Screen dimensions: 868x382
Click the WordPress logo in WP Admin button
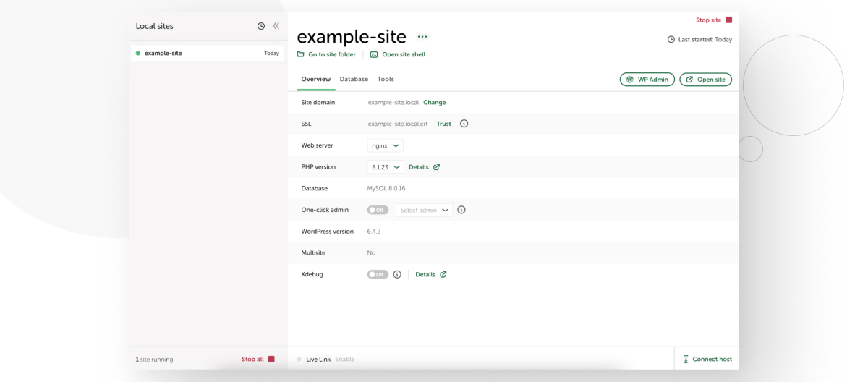click(x=630, y=80)
